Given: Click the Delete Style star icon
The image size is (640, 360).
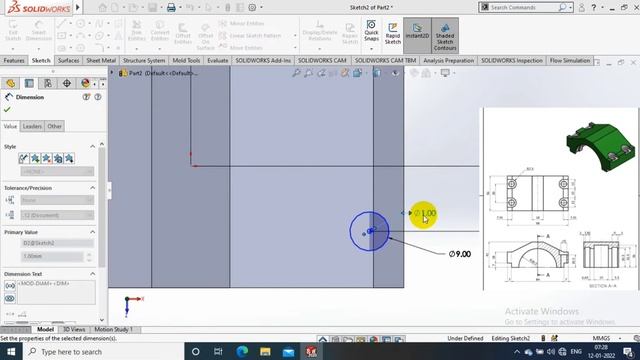Looking at the screenshot, I should point(47,158).
